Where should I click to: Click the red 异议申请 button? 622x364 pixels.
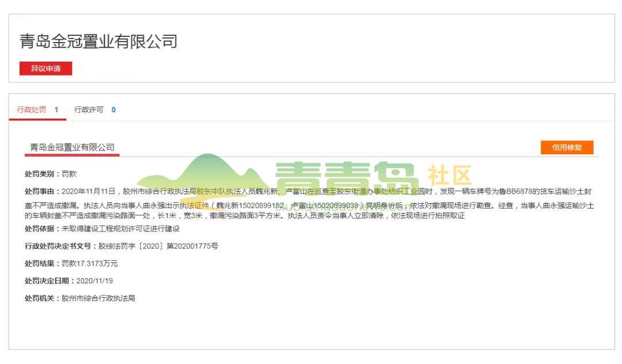(45, 68)
